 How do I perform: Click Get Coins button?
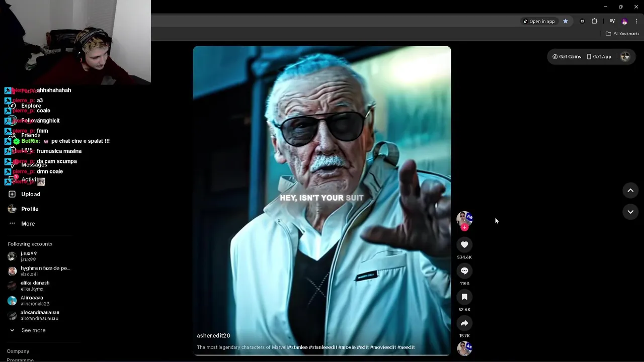pyautogui.click(x=567, y=57)
